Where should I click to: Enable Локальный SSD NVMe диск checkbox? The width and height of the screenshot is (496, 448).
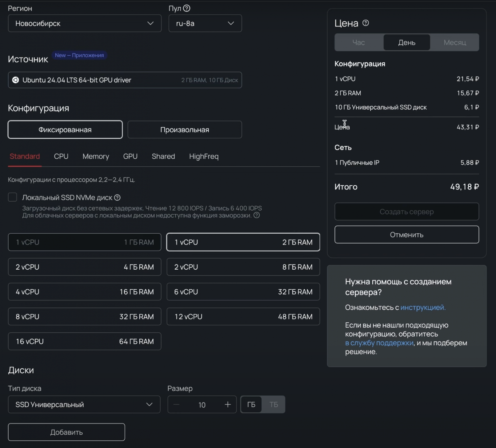pos(12,197)
